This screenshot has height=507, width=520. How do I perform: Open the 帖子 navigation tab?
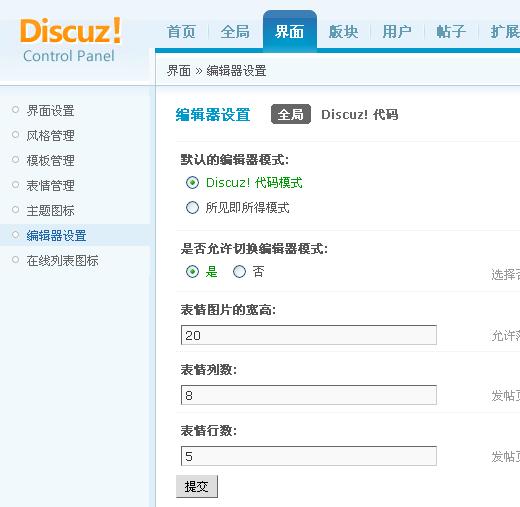pyautogui.click(x=451, y=32)
